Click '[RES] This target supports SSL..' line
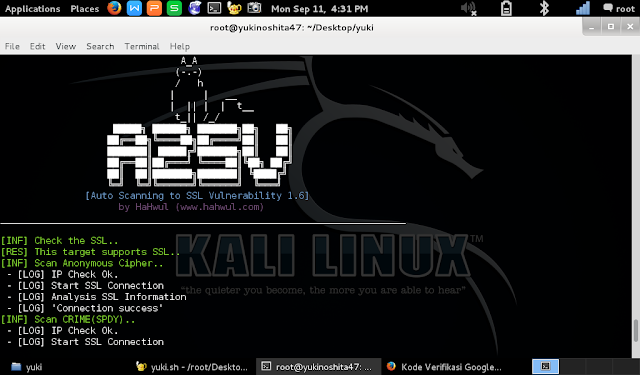Viewport: 640px width, 375px height. (90, 252)
